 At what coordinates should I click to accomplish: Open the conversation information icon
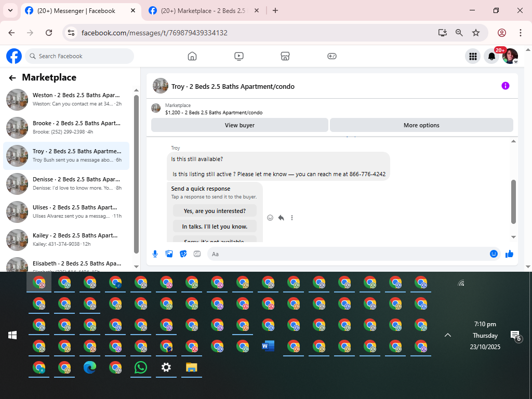[x=505, y=86]
